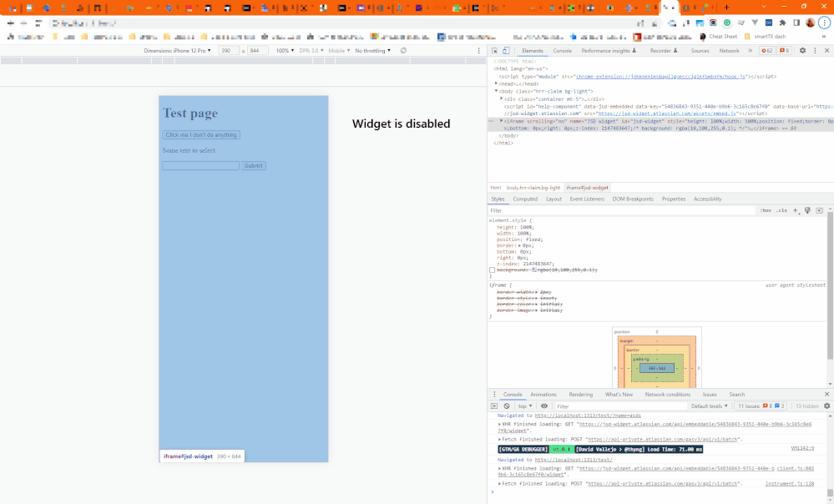Click the 11 Issues button in console

coord(760,406)
